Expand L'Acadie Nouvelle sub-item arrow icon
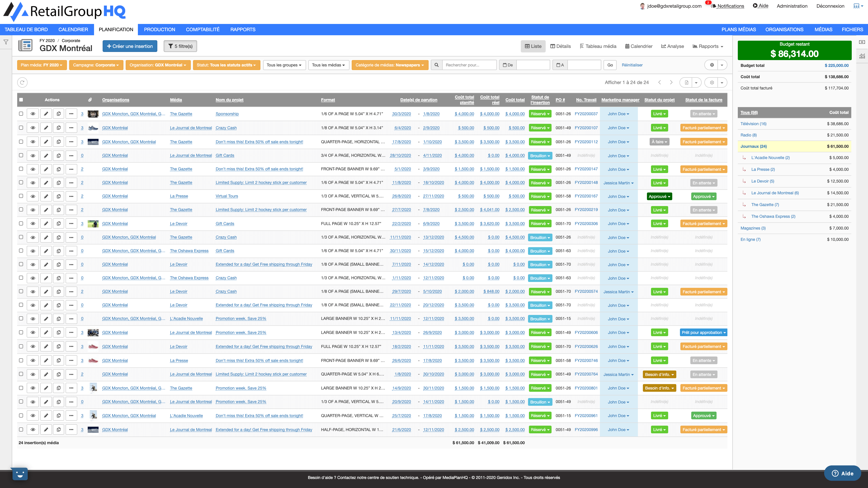868x488 pixels. click(744, 158)
